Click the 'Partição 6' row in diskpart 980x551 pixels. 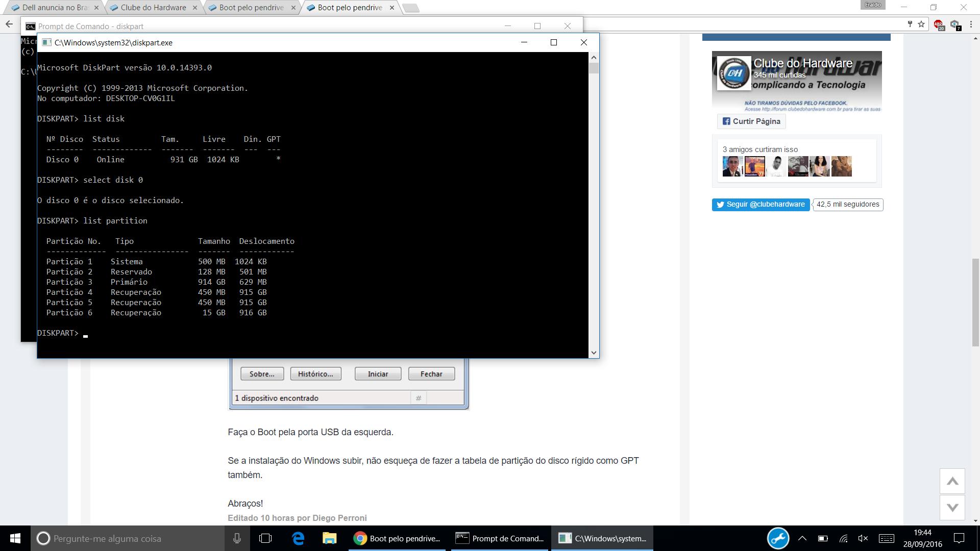[x=156, y=313]
